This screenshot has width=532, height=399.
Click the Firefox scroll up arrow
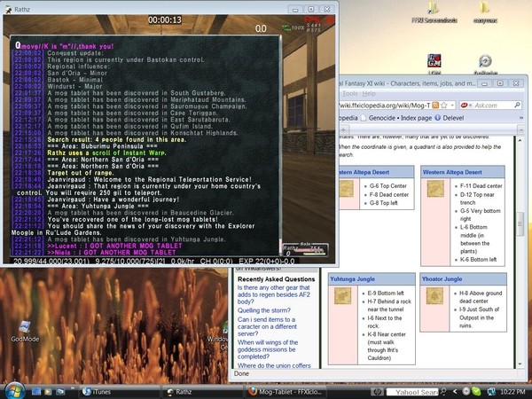[x=520, y=140]
